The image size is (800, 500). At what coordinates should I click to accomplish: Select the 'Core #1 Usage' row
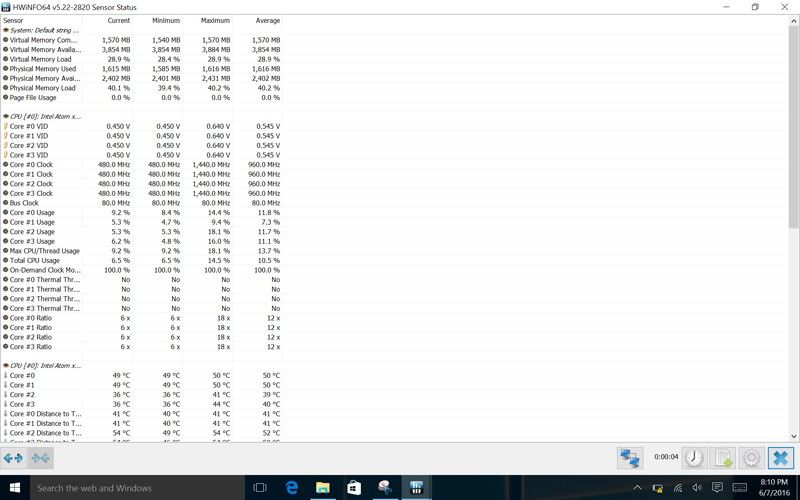pos(141,222)
